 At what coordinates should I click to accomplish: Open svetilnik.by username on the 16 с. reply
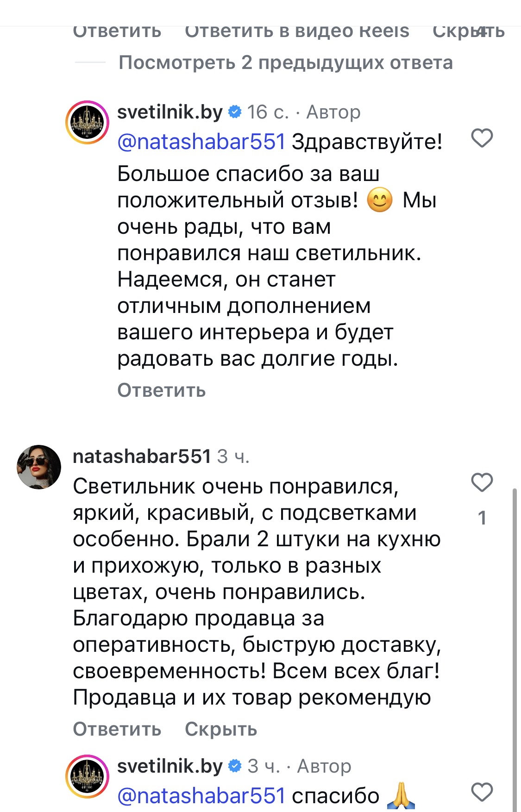pyautogui.click(x=169, y=112)
